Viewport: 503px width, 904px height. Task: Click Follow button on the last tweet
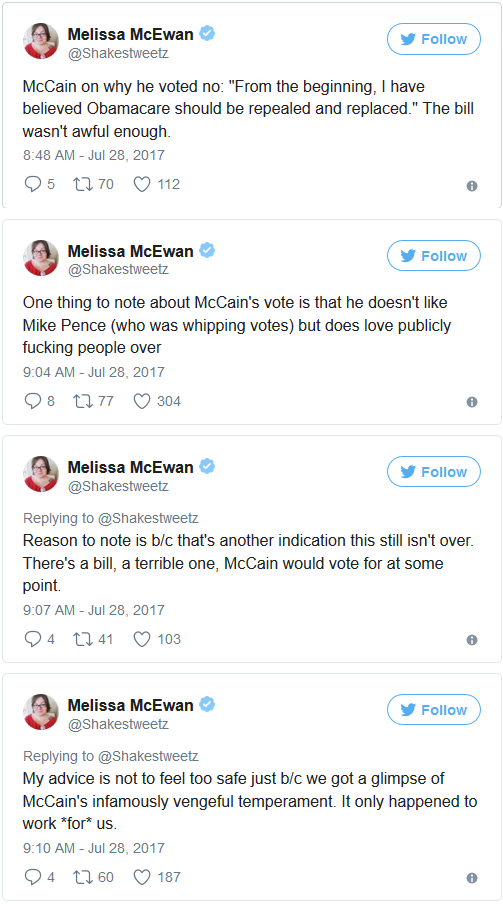point(434,710)
